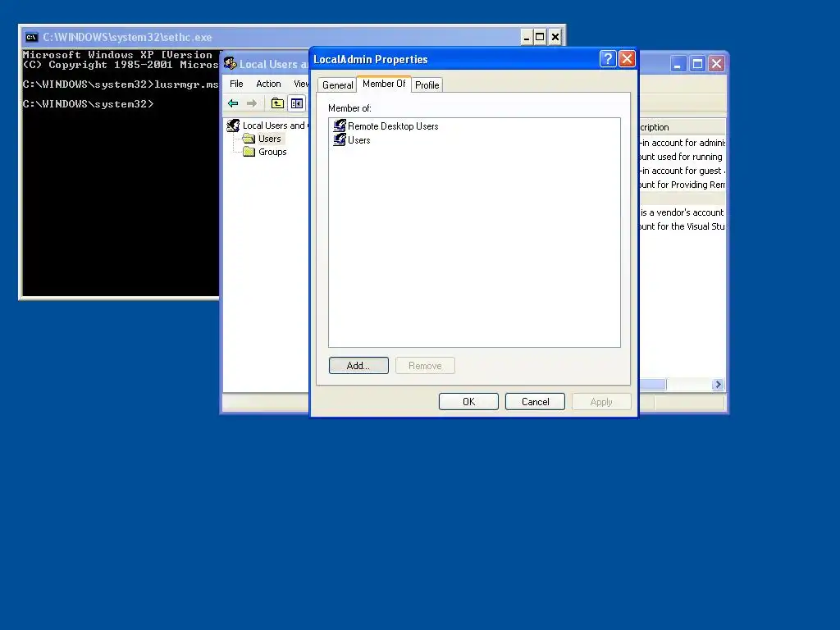The height and width of the screenshot is (630, 840).
Task: Open the Profile tab
Action: [x=427, y=84]
